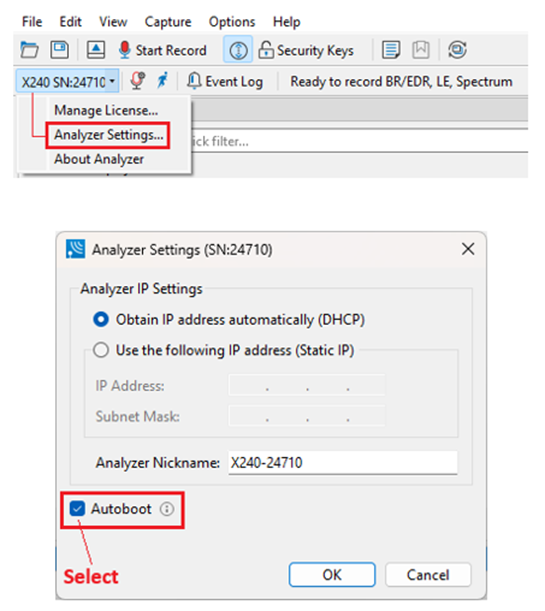Open Security Keys
The width and height of the screenshot is (545, 611).
pos(306,50)
